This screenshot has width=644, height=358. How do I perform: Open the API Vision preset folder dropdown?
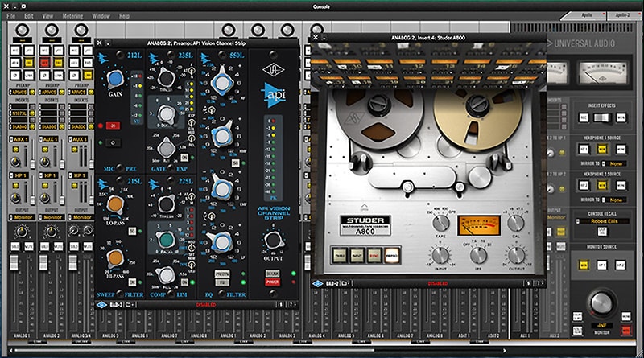click(130, 305)
